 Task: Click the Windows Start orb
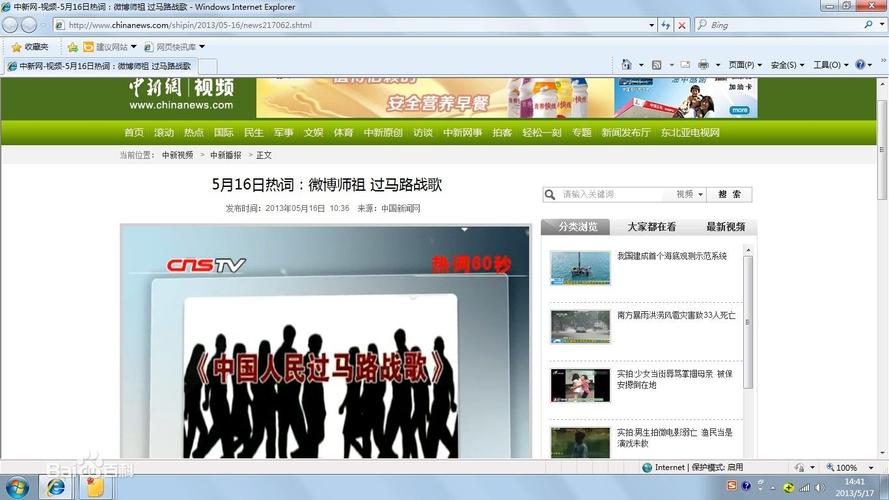pos(17,488)
